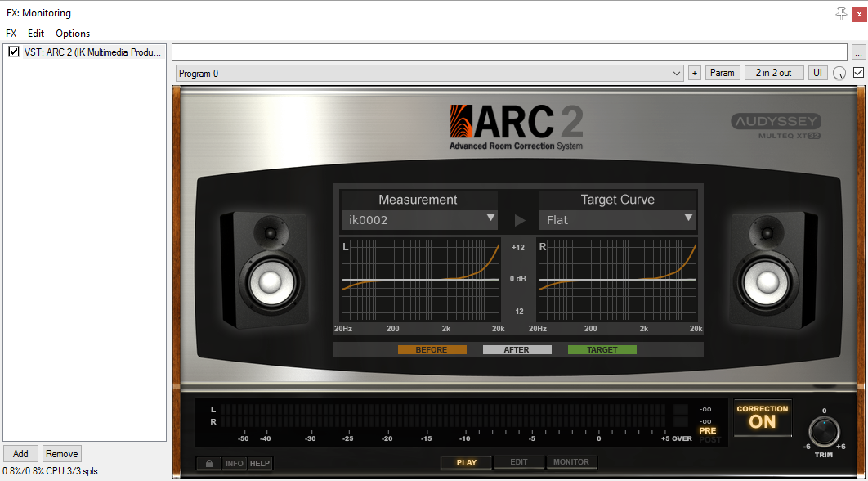This screenshot has height=481, width=868.
Task: Click the INFO button
Action: tap(234, 463)
